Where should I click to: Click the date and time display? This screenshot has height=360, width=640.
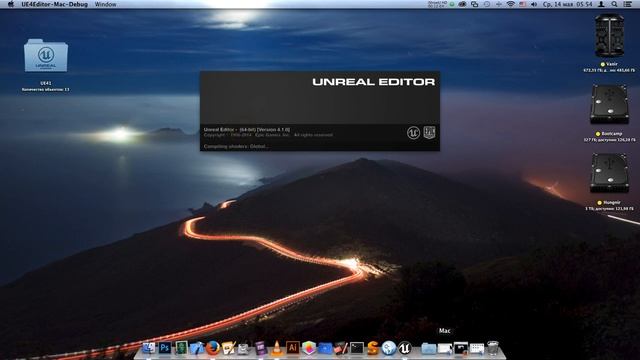(567, 4)
